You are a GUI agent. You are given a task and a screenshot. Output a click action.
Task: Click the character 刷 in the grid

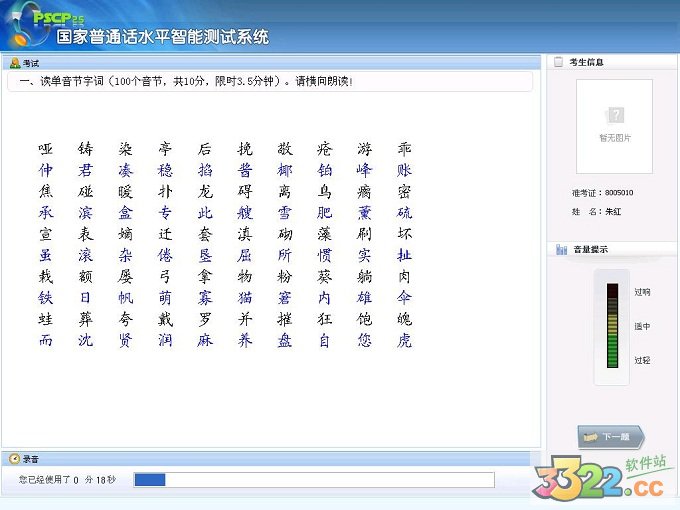364,234
